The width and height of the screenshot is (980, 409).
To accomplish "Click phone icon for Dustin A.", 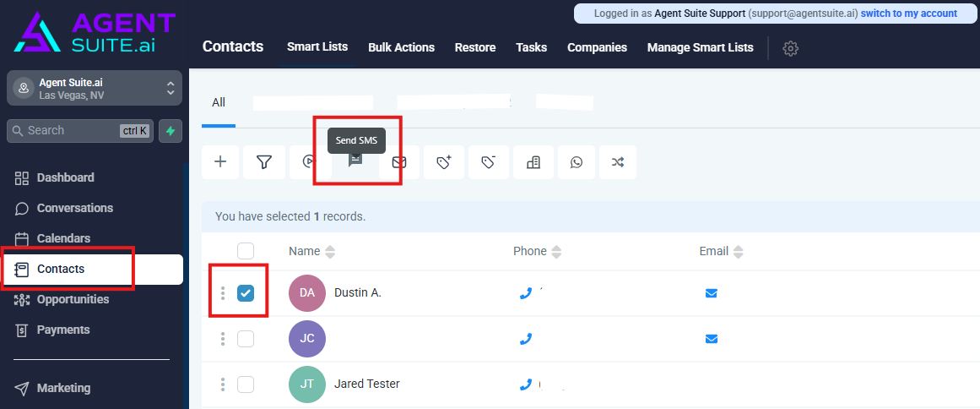I will pyautogui.click(x=526, y=292).
